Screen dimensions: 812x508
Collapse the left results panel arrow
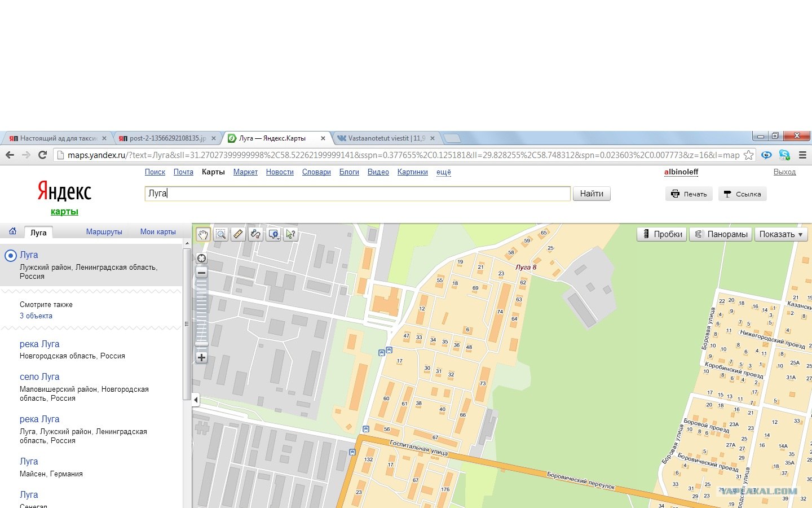[x=196, y=400]
